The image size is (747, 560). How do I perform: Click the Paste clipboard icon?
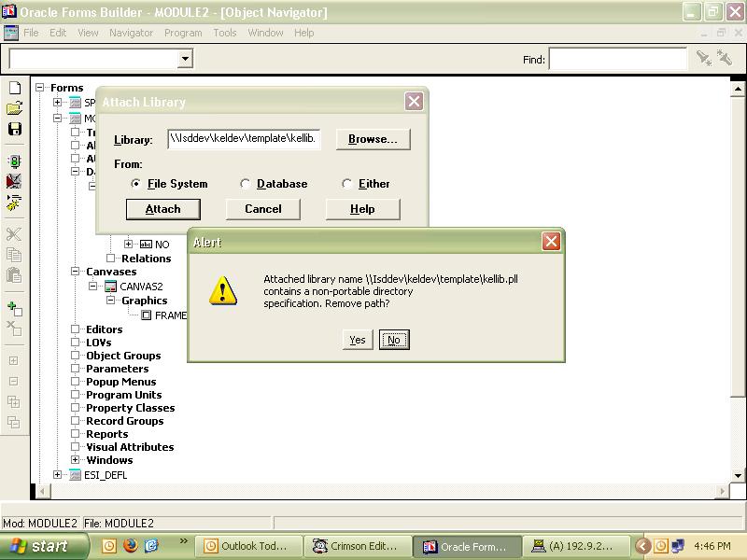[x=14, y=275]
